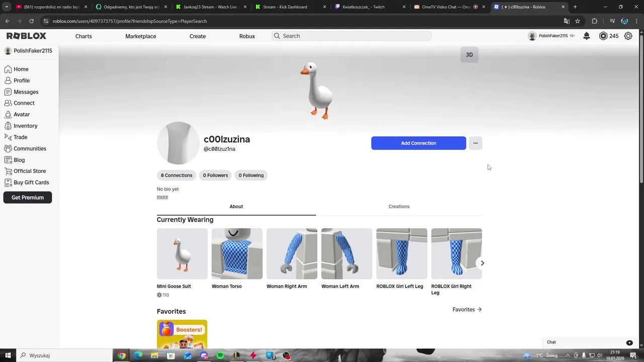Screen dimensions: 644x362
Task: Select the About tab
Action: [236, 207]
